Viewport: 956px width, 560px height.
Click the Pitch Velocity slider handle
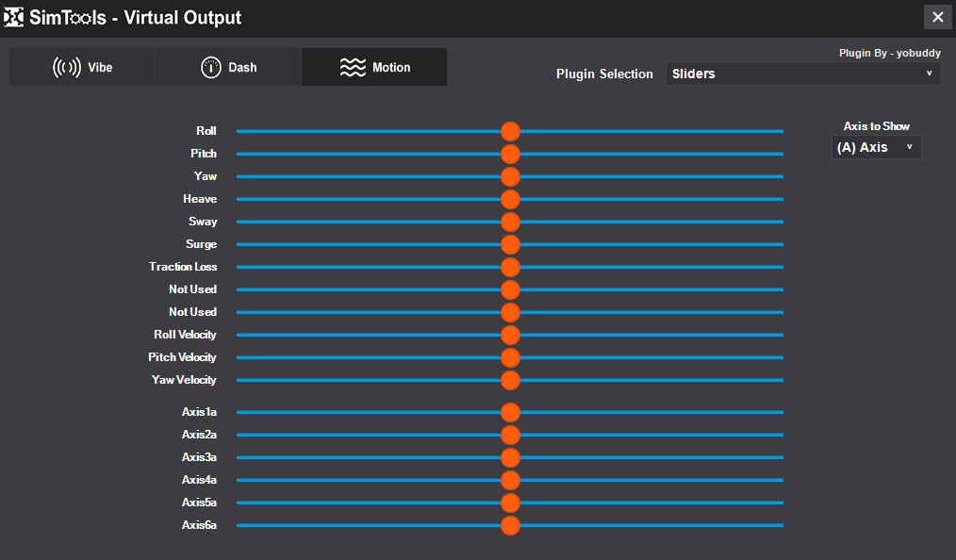point(510,357)
